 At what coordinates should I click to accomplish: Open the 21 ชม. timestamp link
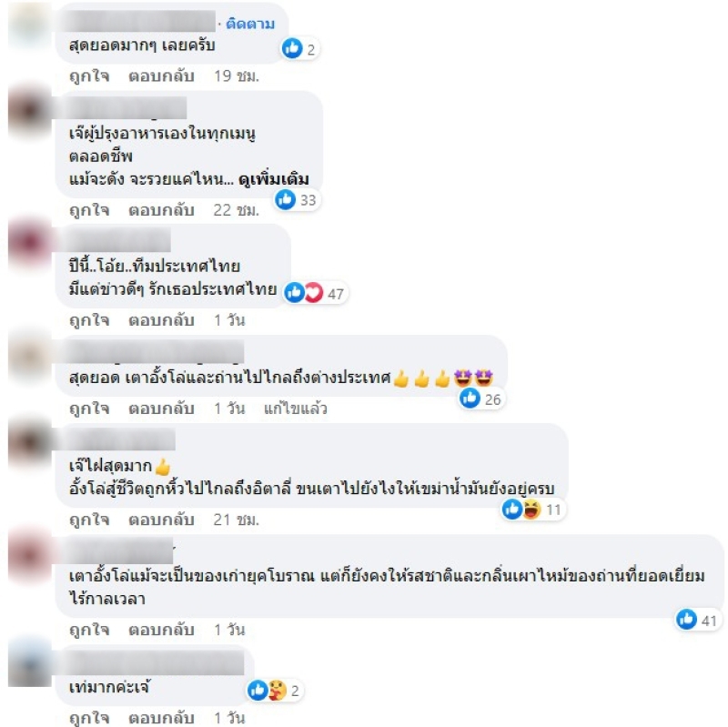point(236,520)
